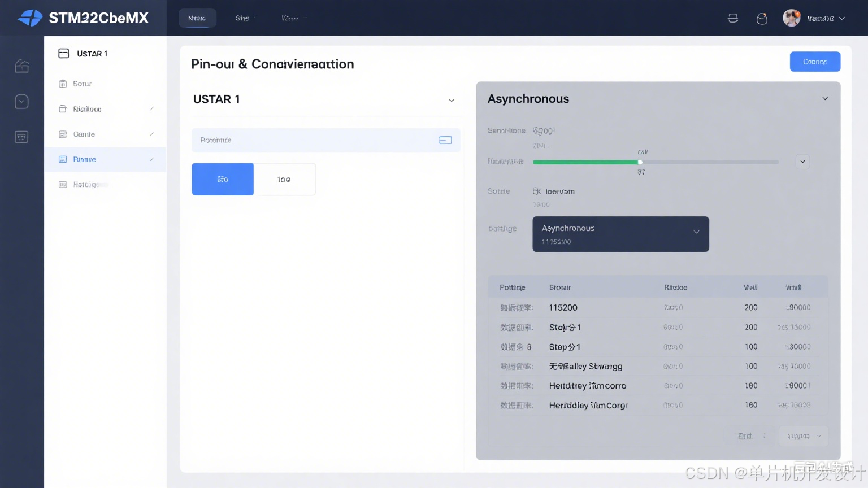Click the button left of bottom table dropdown
This screenshot has width=868, height=488.
pos(750,436)
